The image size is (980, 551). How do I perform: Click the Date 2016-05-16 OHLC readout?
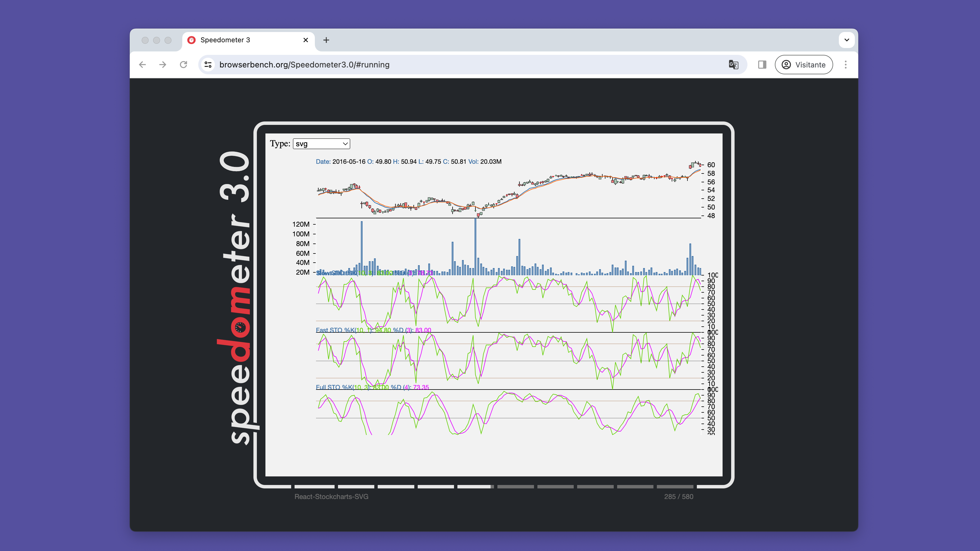tap(409, 161)
